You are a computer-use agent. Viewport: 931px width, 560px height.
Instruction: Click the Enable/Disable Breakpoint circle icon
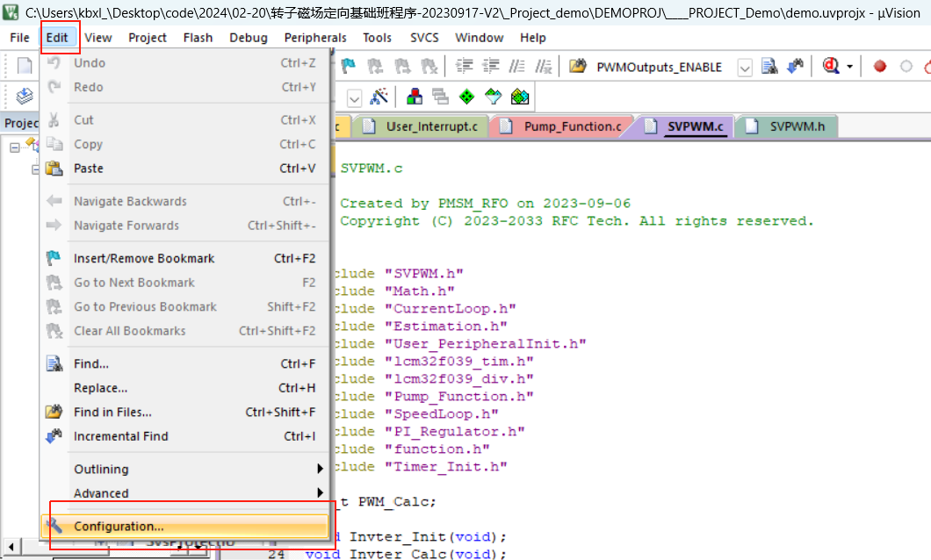pyautogui.click(x=906, y=67)
